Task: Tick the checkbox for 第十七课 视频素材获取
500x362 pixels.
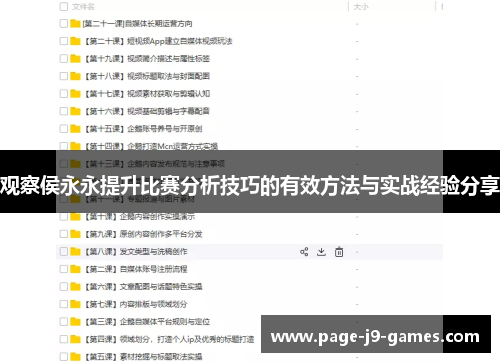Action: tap(64, 94)
